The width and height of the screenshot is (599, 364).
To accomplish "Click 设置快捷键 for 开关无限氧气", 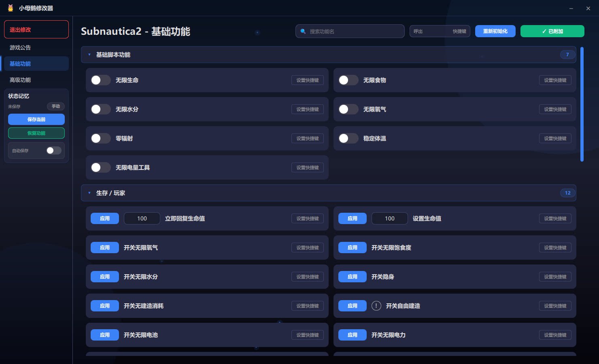I will pyautogui.click(x=308, y=248).
